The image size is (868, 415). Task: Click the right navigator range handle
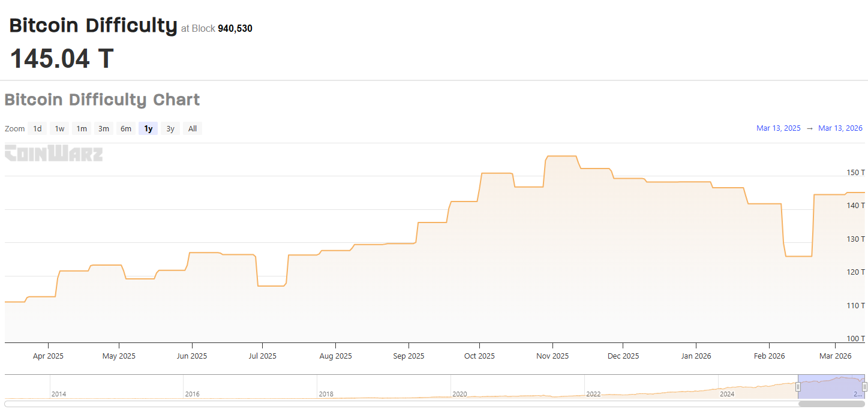864,387
